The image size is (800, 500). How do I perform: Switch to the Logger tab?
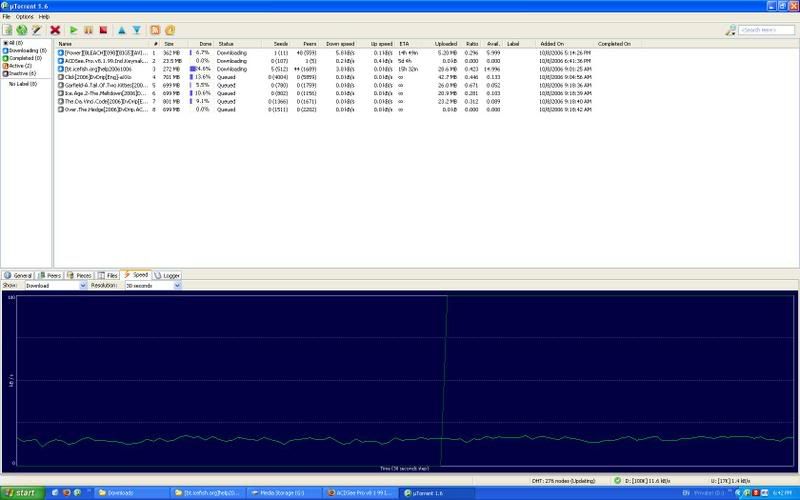(x=167, y=276)
